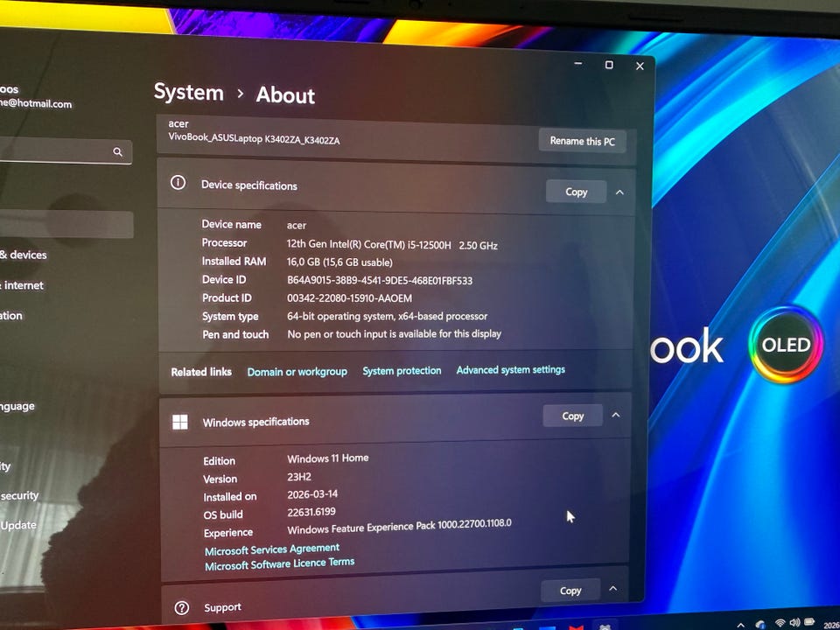Click Installed on value '2026-03-14'
This screenshot has height=630, width=840.
[312, 493]
